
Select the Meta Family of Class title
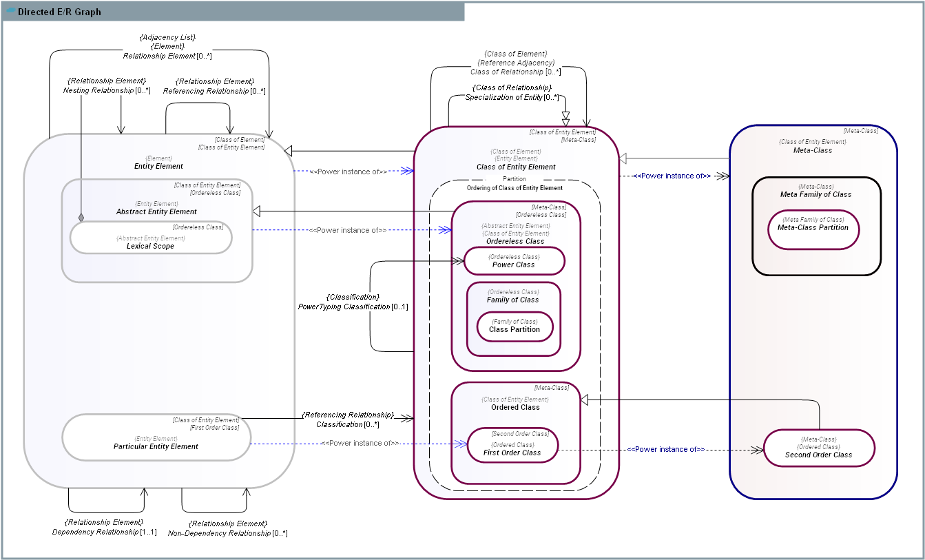[815, 194]
